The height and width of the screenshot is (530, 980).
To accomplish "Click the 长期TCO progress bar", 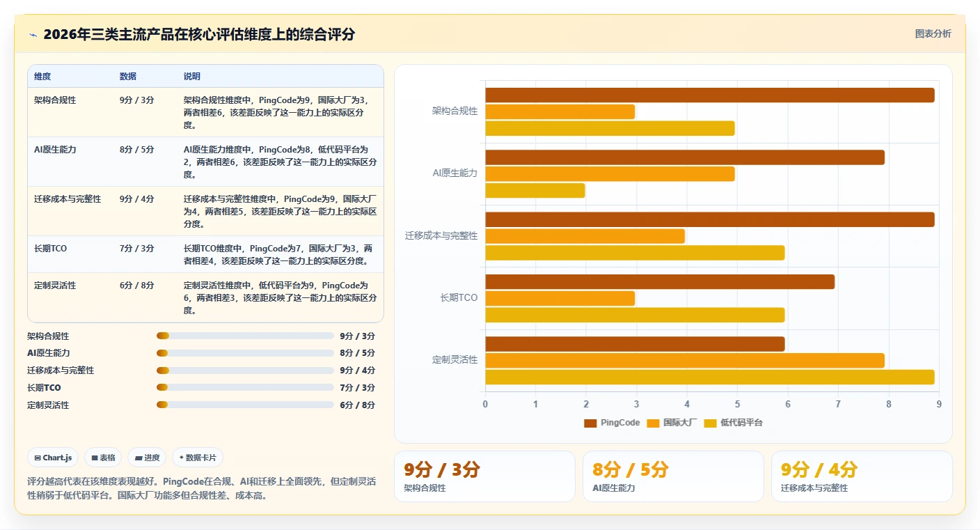I will (246, 387).
